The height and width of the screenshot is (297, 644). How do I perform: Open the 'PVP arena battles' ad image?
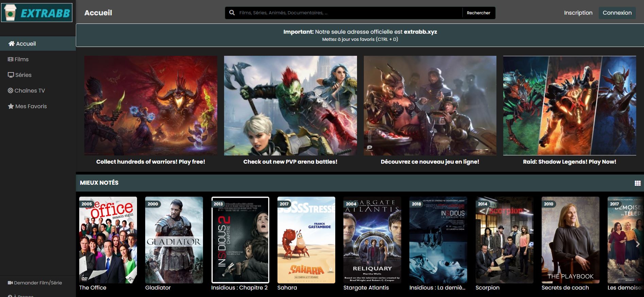290,105
